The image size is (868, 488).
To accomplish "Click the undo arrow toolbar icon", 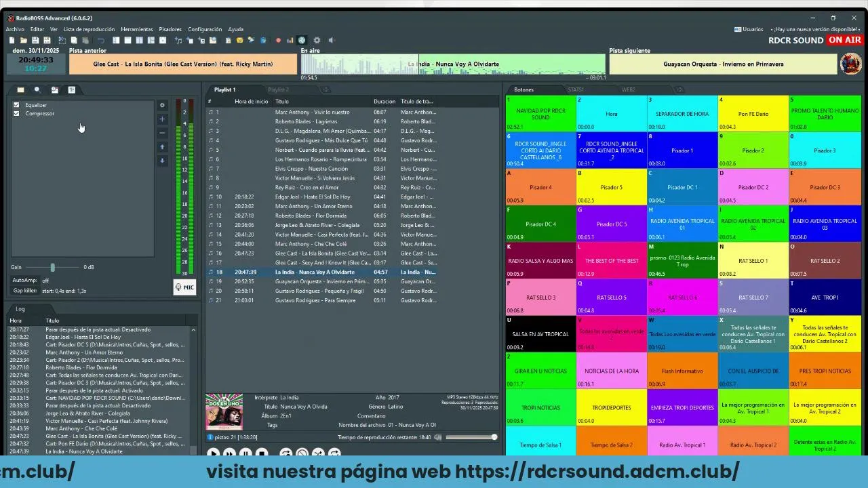I will pyautogui.click(x=100, y=40).
